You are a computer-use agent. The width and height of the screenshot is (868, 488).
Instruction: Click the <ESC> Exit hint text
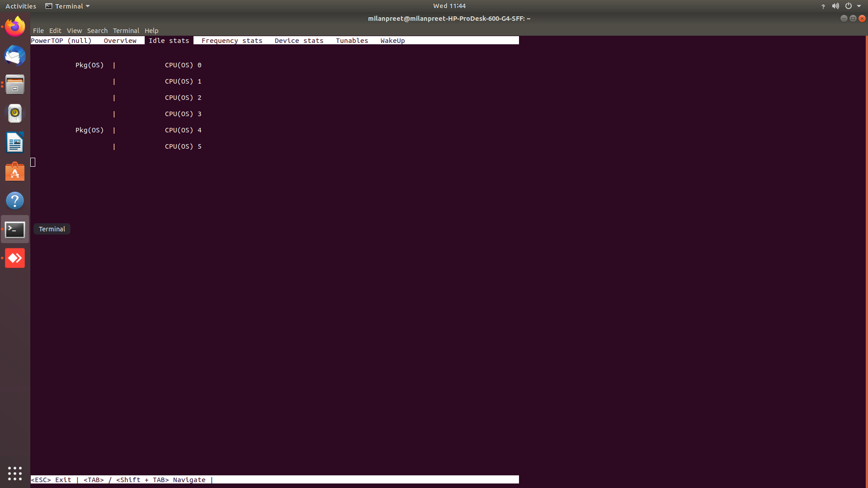[x=51, y=480]
